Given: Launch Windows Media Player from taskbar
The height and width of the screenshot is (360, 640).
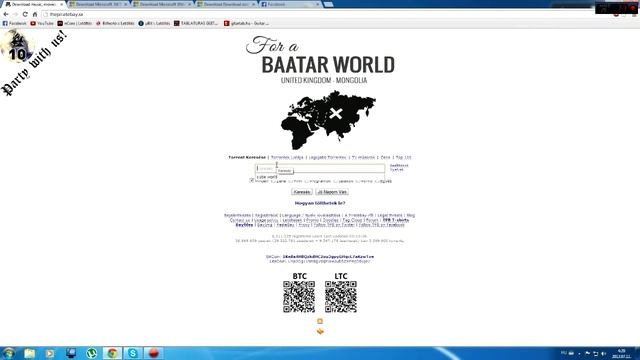Looking at the screenshot, I should coord(50,353).
